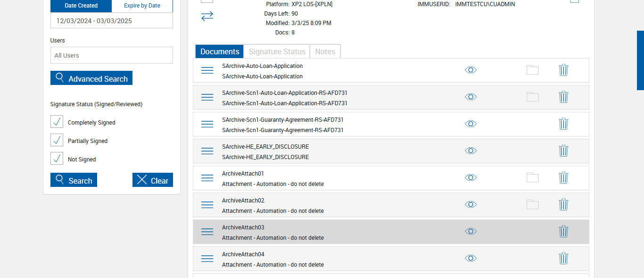The height and width of the screenshot is (278, 644).
Task: Click folder icon for ArchiveAttach02
Action: pyautogui.click(x=533, y=204)
